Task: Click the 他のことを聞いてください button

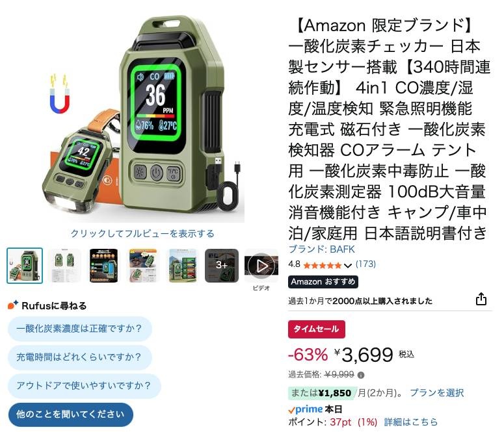Action: coord(70,414)
